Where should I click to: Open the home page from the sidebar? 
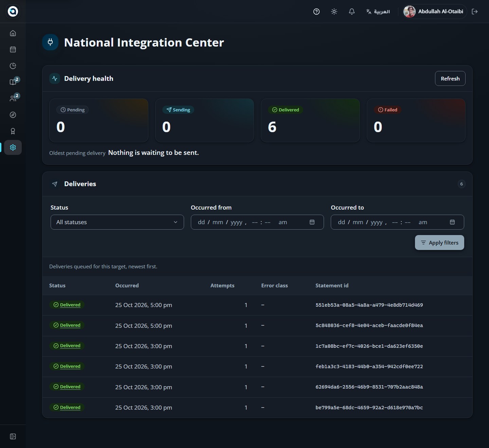13,33
